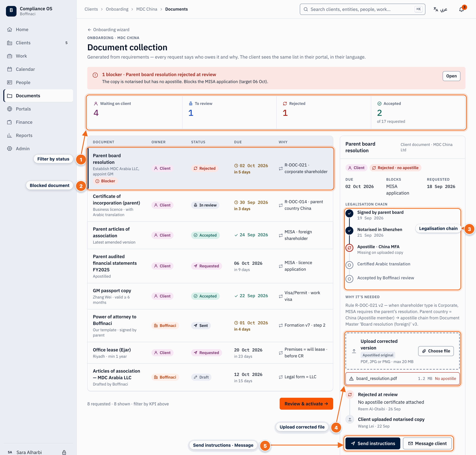
Task: Click the Certified Arabic translation step circle
Action: [349, 265]
